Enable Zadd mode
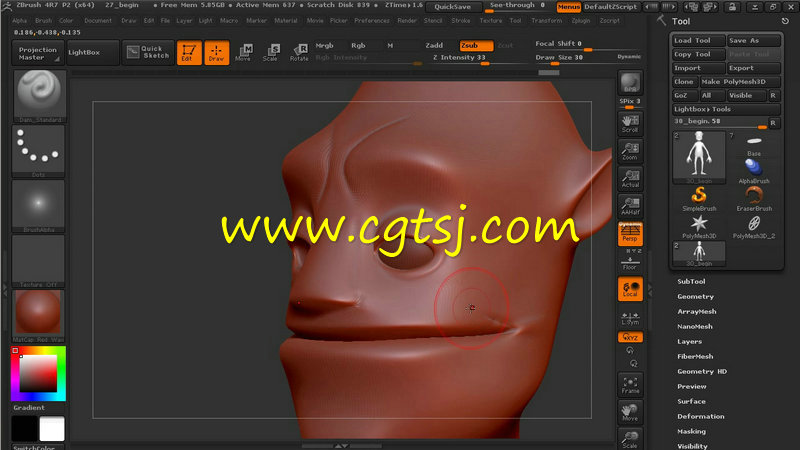Viewport: 800px width, 450px height. 434,45
